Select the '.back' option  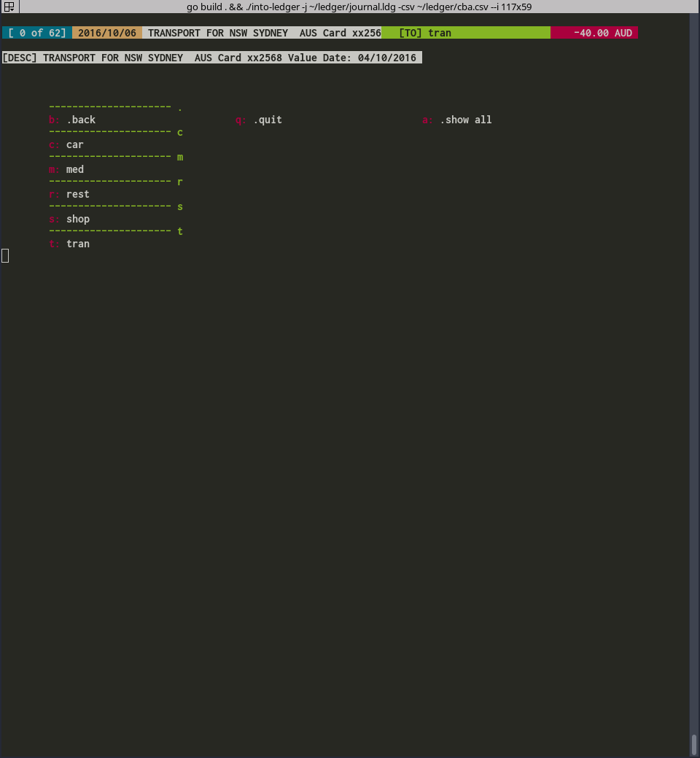point(72,120)
